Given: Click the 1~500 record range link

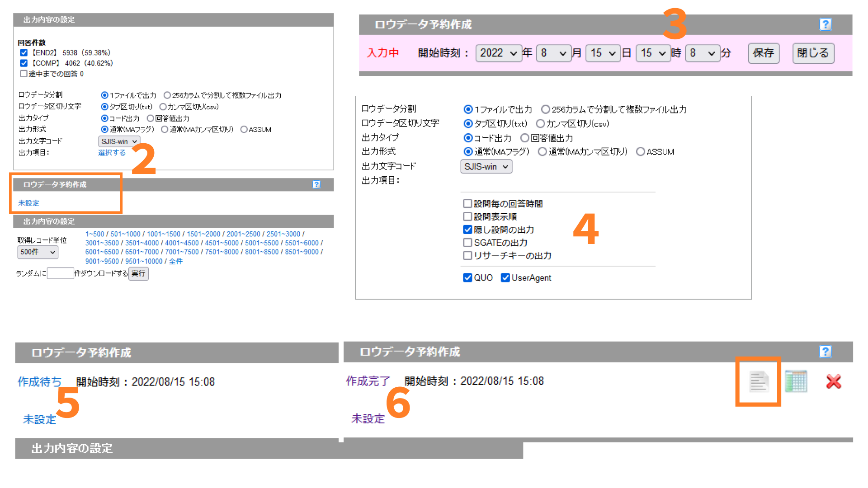Looking at the screenshot, I should pos(94,234).
